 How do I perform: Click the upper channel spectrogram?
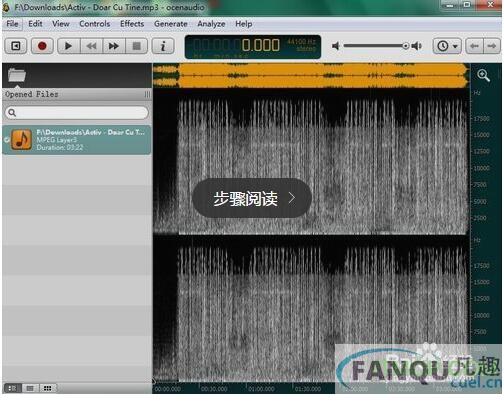311,162
